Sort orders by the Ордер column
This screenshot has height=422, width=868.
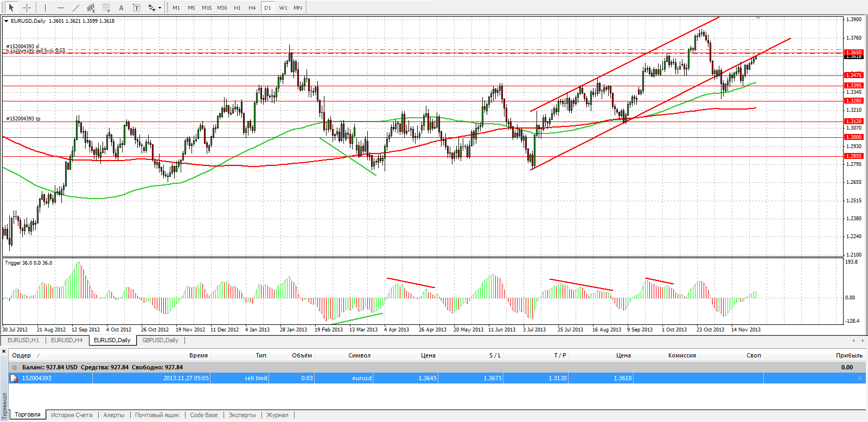(22, 355)
